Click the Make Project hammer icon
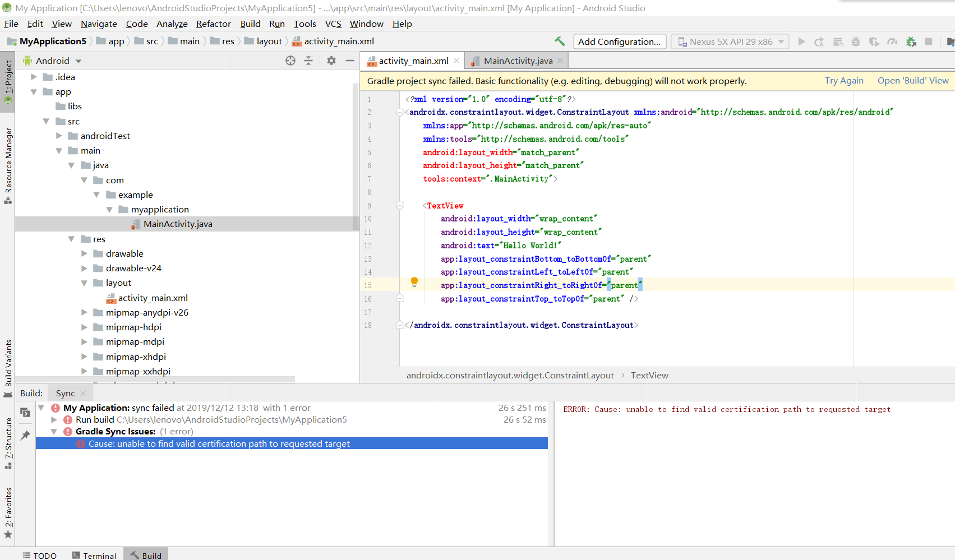The width and height of the screenshot is (955, 560). click(560, 41)
